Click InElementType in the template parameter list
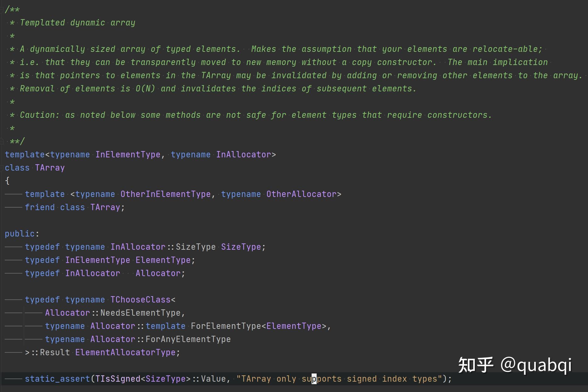 click(x=128, y=155)
